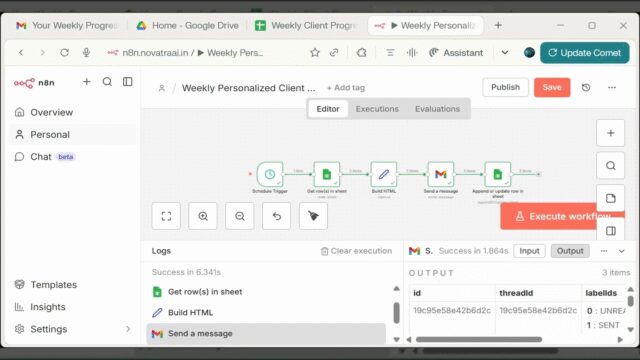Viewport: 640px width, 360px height.
Task: Open Insights in sidebar
Action: [x=73, y=307]
